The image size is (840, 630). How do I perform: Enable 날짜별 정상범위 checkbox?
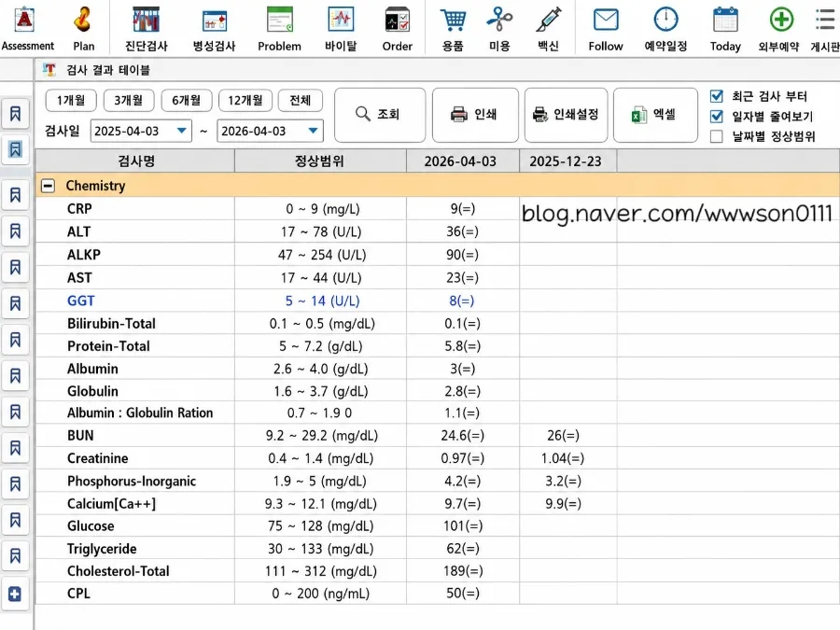[716, 136]
